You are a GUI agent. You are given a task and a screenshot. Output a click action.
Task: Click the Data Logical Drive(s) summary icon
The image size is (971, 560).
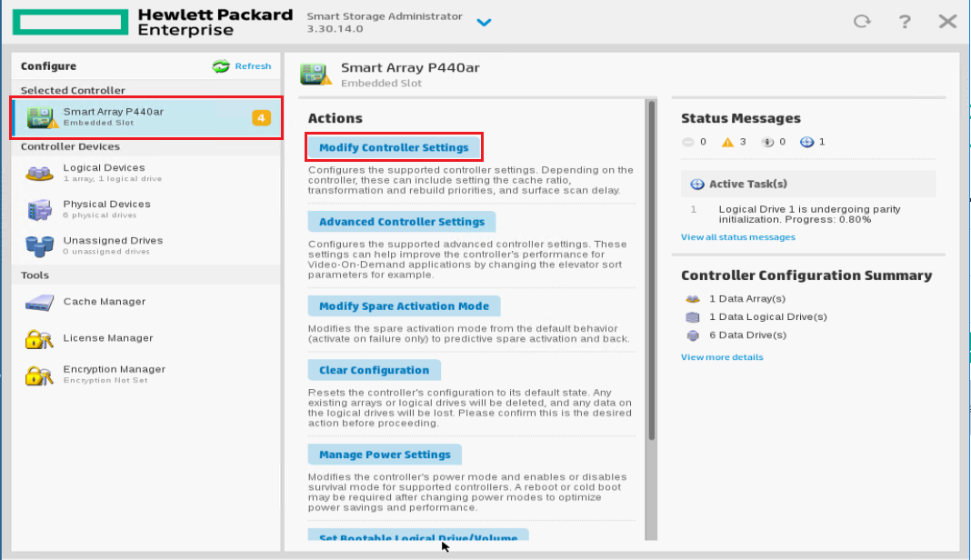point(693,317)
